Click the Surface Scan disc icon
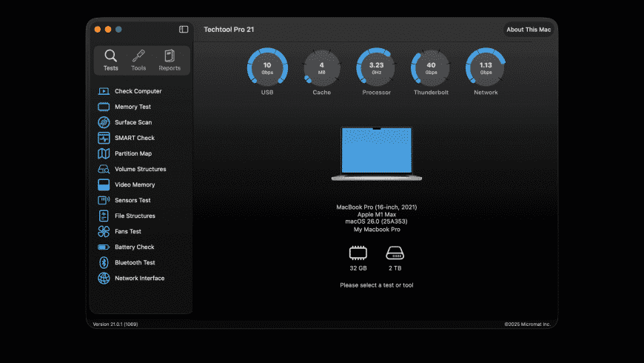The height and width of the screenshot is (363, 644). (104, 122)
